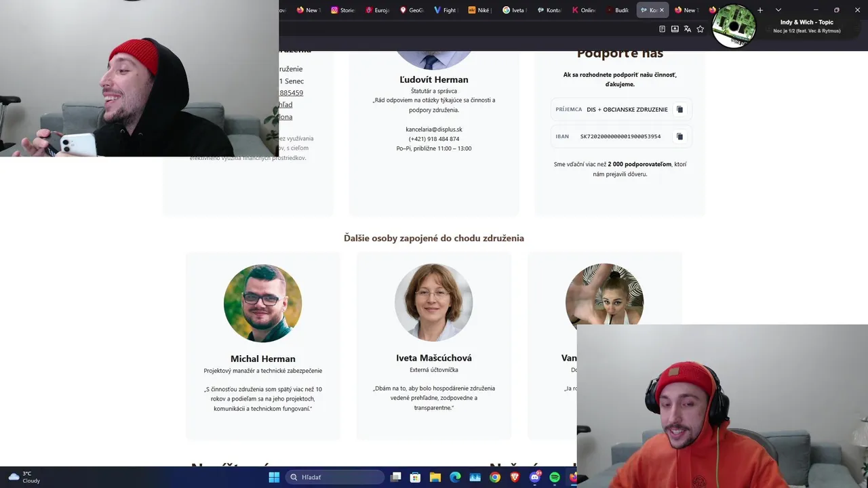This screenshot has height=488, width=868.
Task: Launch Brave browser from the taskbar
Action: click(x=515, y=477)
